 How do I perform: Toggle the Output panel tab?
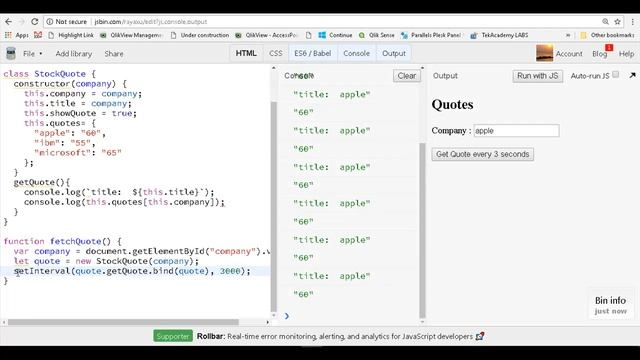(x=394, y=53)
